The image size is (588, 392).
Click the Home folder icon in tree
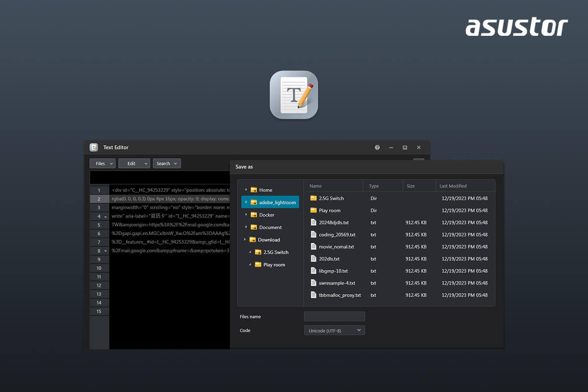(x=254, y=190)
